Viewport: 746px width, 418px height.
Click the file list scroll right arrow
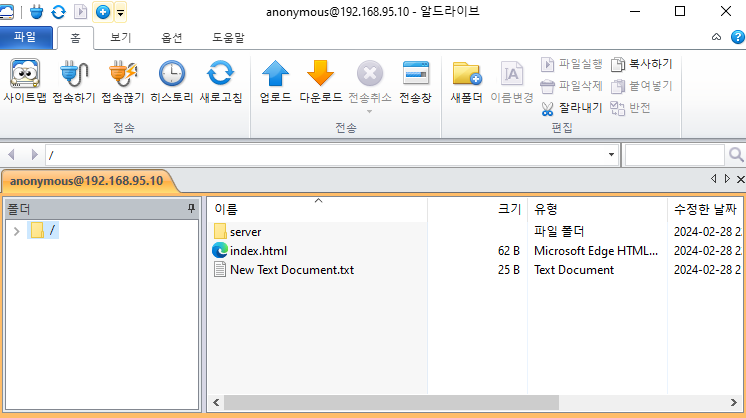click(x=734, y=402)
